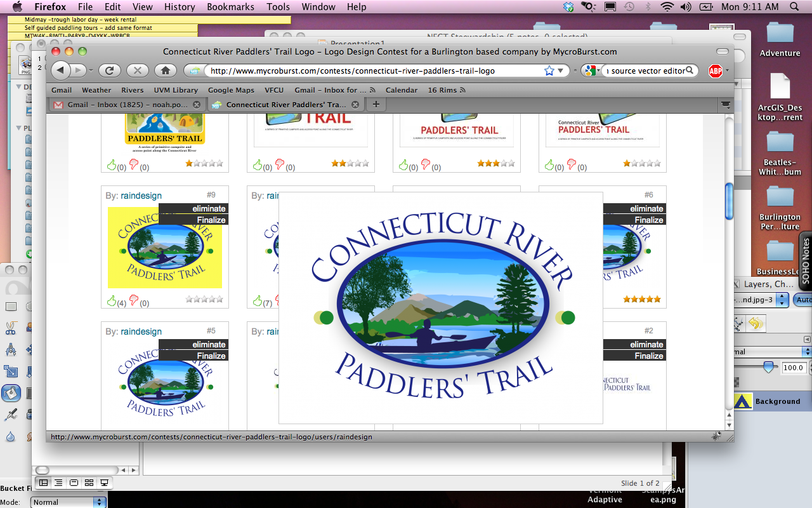Viewport: 812px width, 508px height.
Task: Reload the page in Firefox
Action: (109, 70)
